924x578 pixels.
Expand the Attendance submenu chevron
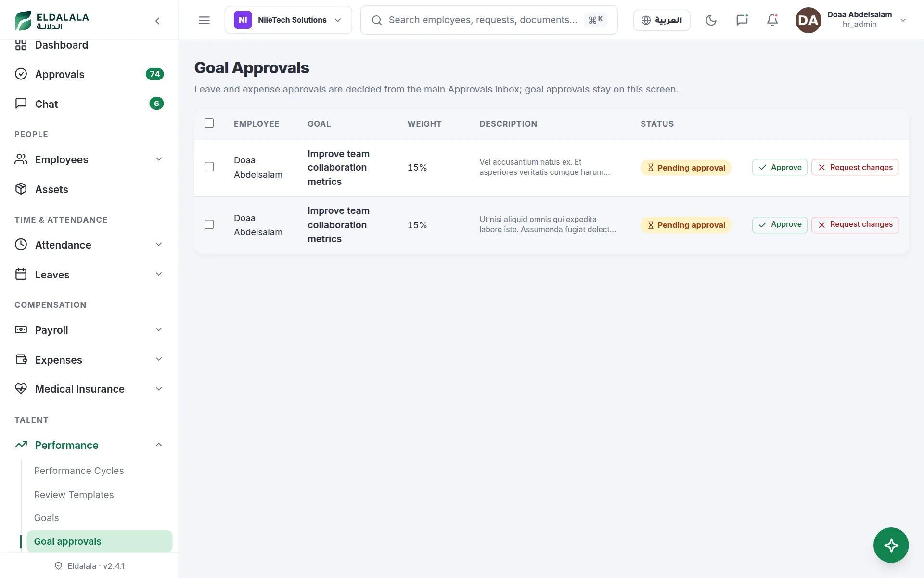(159, 245)
